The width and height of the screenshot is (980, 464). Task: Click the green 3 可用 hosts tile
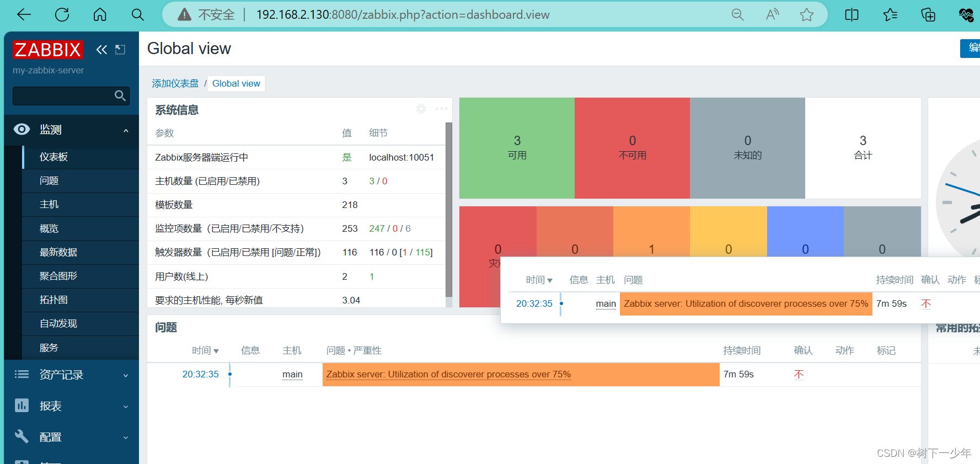pyautogui.click(x=517, y=148)
